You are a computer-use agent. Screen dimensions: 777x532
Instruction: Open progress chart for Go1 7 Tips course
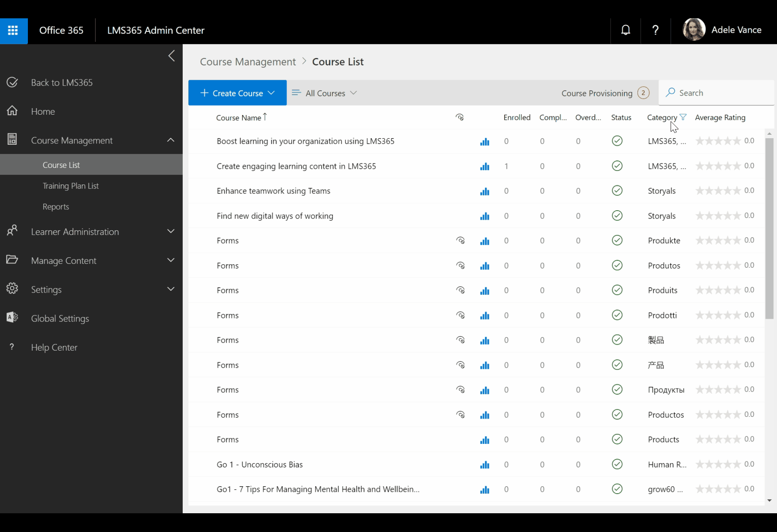[x=485, y=489]
